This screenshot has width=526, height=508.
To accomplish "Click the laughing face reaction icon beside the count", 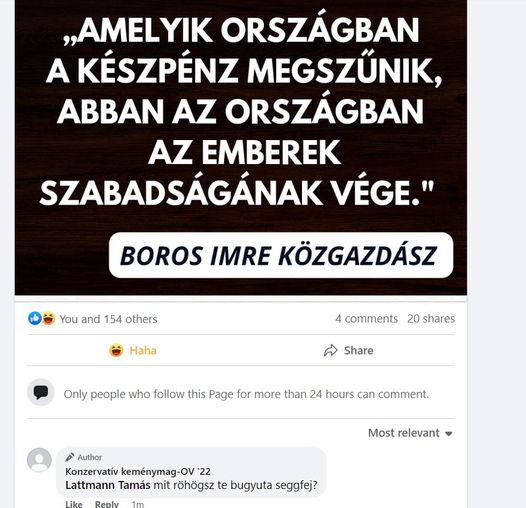I will (49, 318).
